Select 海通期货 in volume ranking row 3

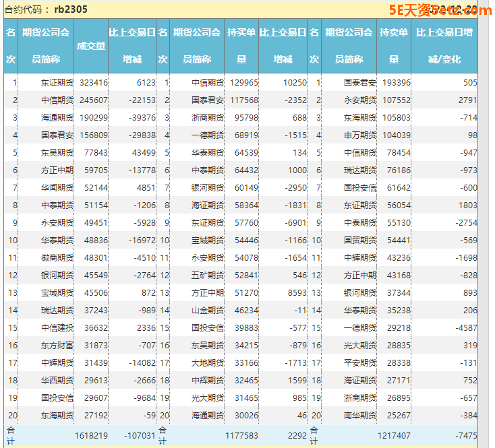(x=57, y=118)
